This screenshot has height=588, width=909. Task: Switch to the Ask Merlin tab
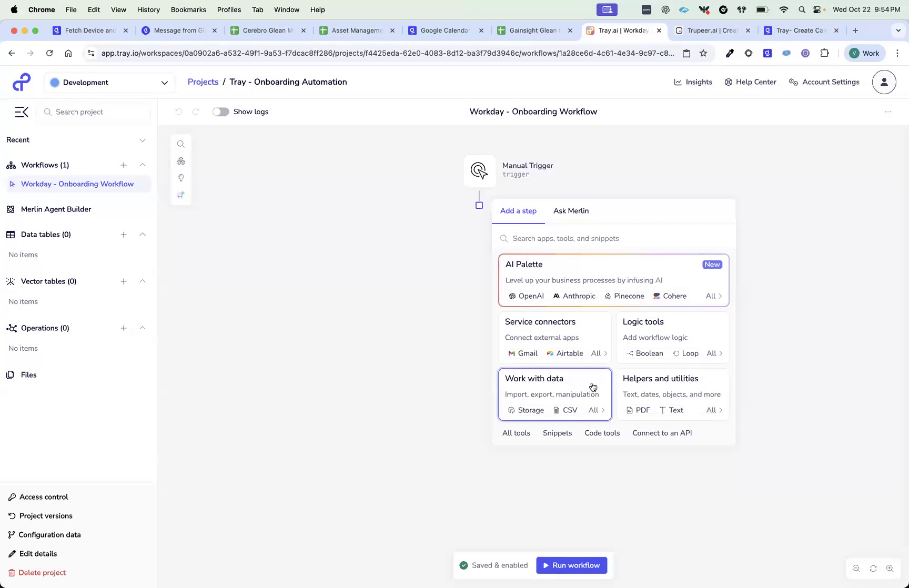click(x=571, y=211)
